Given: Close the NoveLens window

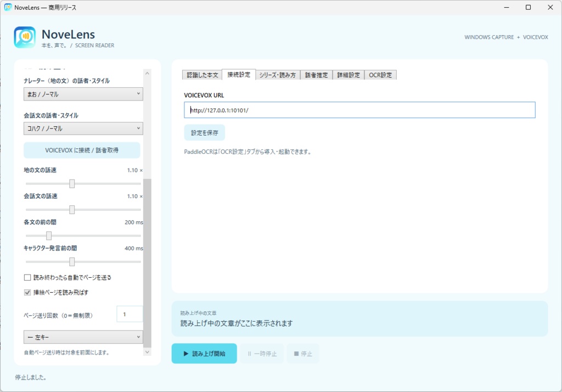Looking at the screenshot, I should click(x=550, y=7).
